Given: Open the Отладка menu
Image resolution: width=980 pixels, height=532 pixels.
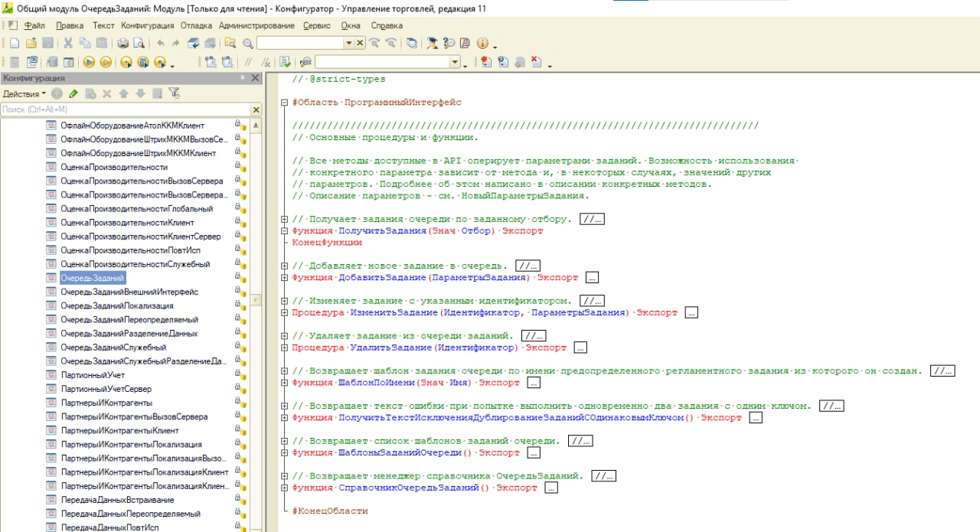Looking at the screenshot, I should (x=196, y=25).
